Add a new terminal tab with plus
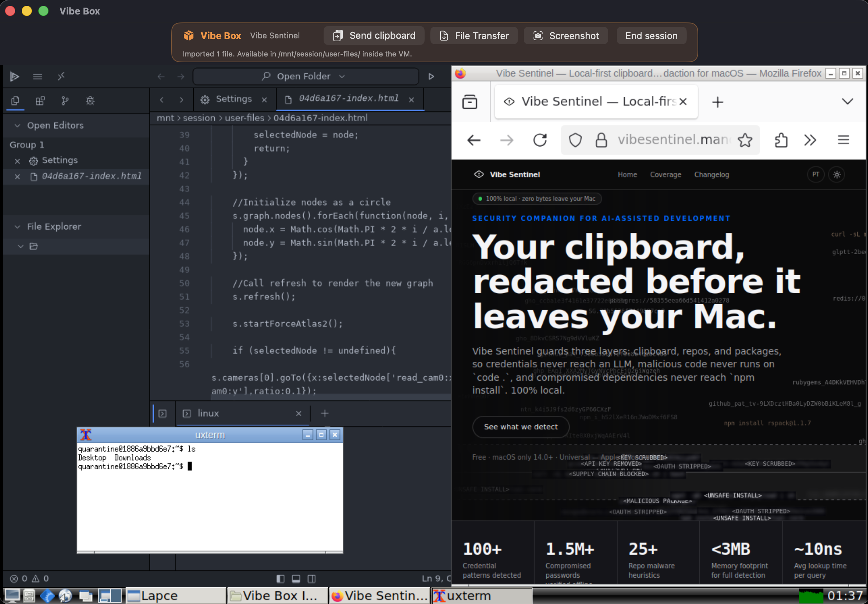 point(324,414)
